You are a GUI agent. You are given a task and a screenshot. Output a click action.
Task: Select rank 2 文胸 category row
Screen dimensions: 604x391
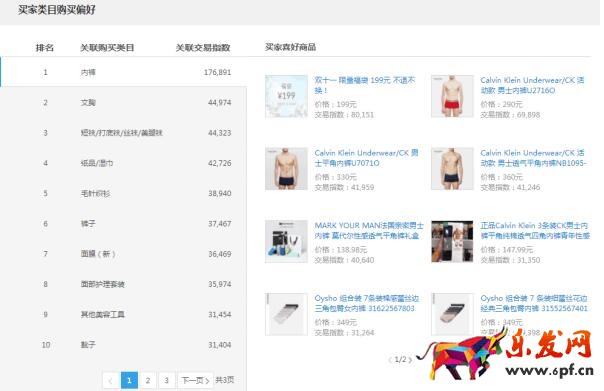[123, 102]
